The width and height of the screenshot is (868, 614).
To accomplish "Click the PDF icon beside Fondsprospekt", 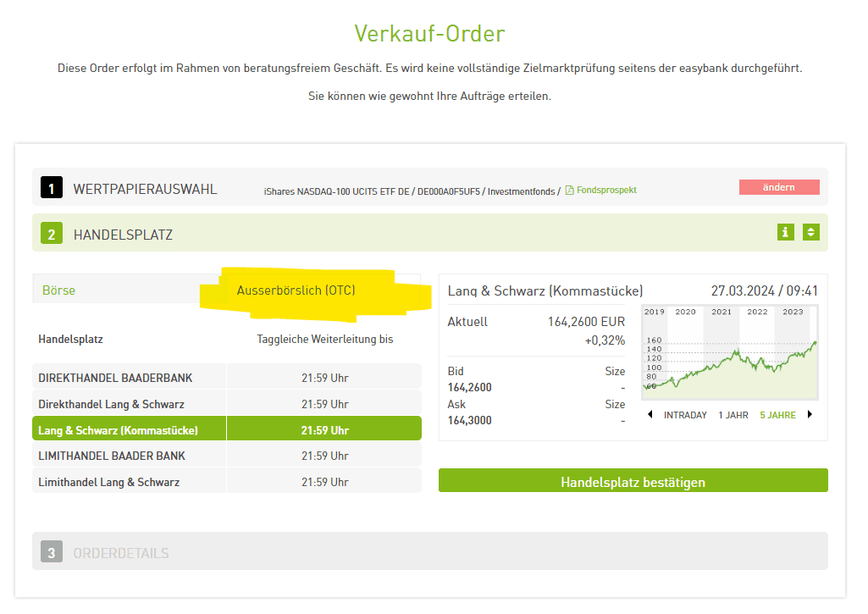I will tap(569, 191).
